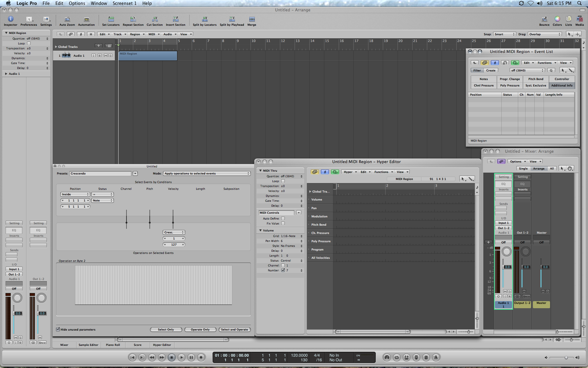Uncheck Hide unused parameters
588x368 pixels.
point(58,329)
